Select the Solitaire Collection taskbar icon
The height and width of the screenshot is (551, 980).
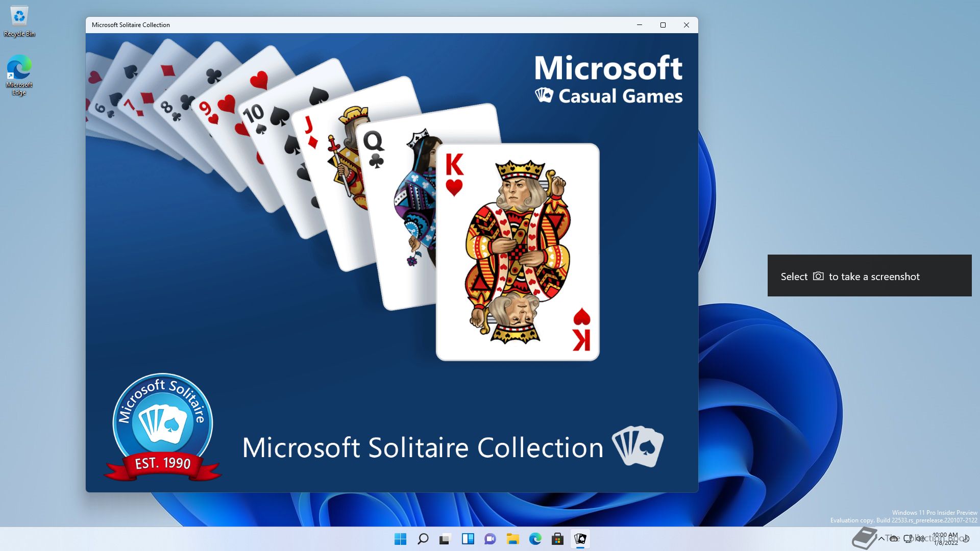580,539
